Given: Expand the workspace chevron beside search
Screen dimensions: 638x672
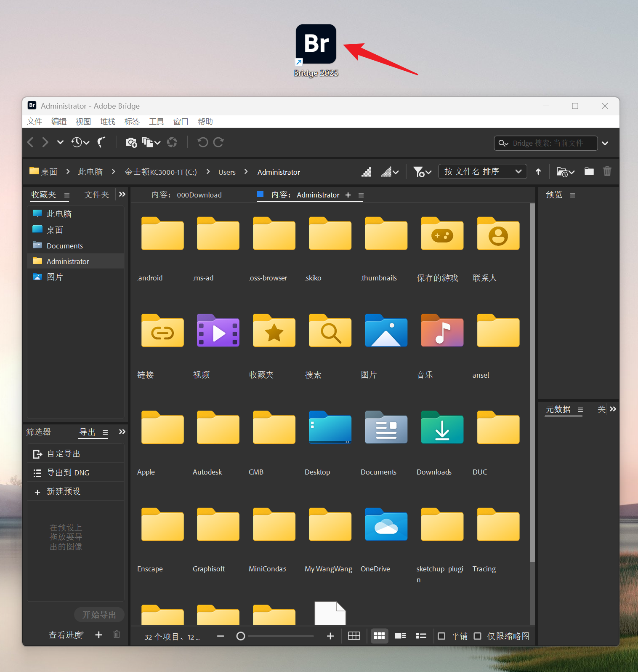Looking at the screenshot, I should 605,143.
